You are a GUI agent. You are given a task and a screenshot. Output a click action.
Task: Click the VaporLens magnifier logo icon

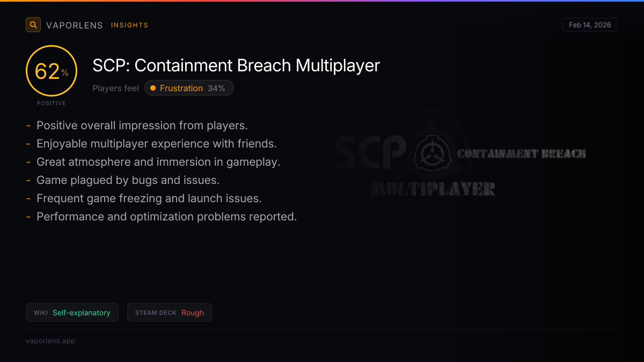click(33, 25)
